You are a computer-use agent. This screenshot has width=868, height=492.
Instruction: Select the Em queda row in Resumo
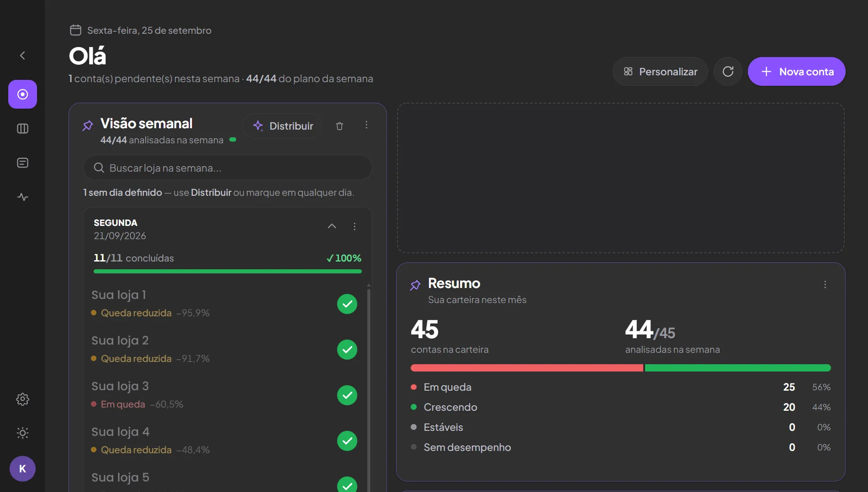(x=620, y=387)
